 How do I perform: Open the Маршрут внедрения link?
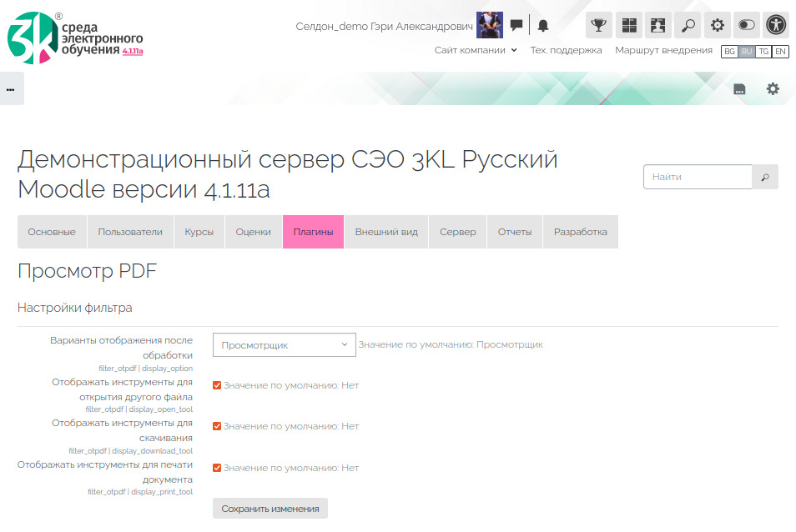pyautogui.click(x=663, y=50)
